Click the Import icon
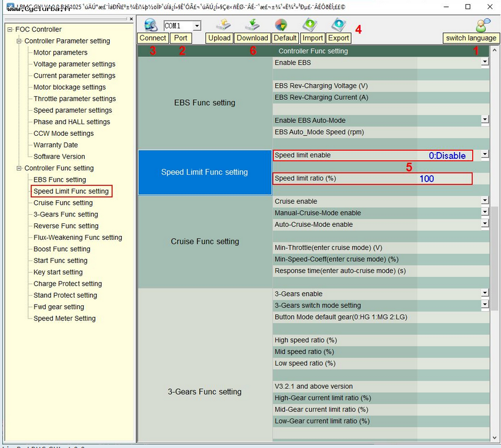 (310, 25)
